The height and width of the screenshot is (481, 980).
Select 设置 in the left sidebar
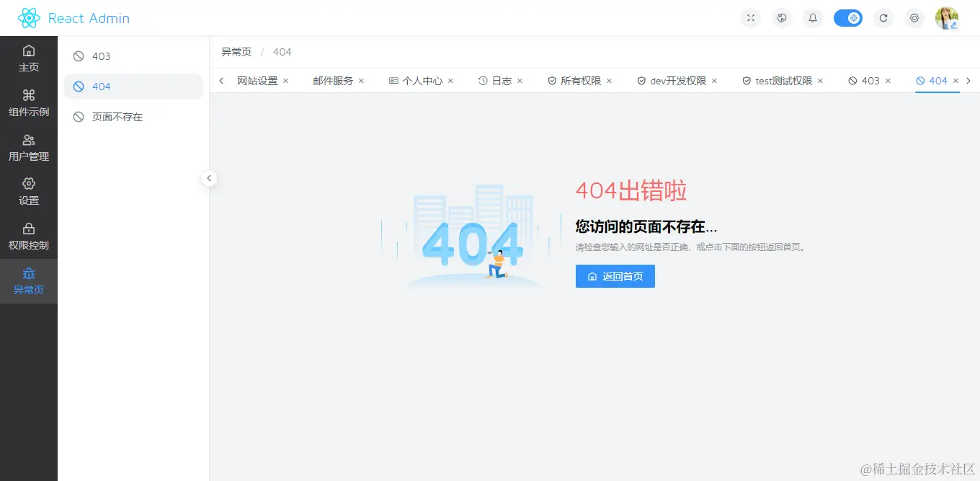coord(29,193)
